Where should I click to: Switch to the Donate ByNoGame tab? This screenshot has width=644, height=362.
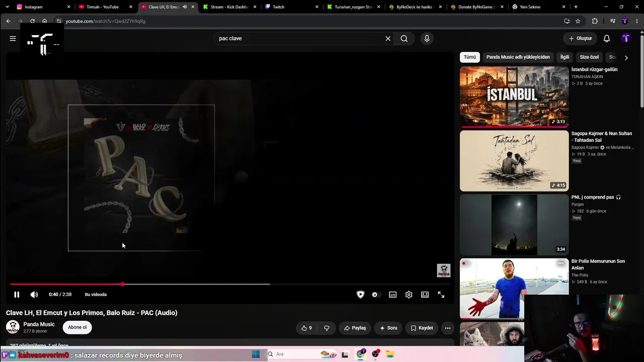477,7
